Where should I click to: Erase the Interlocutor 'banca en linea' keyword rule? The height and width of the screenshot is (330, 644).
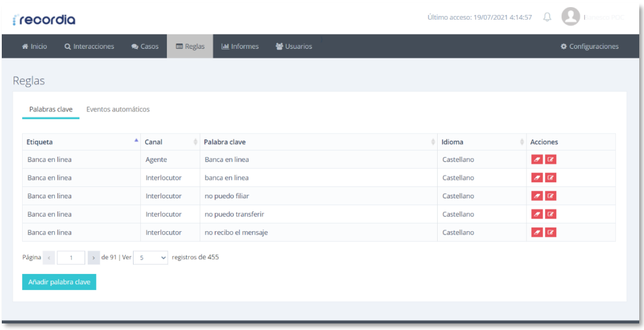[537, 178]
